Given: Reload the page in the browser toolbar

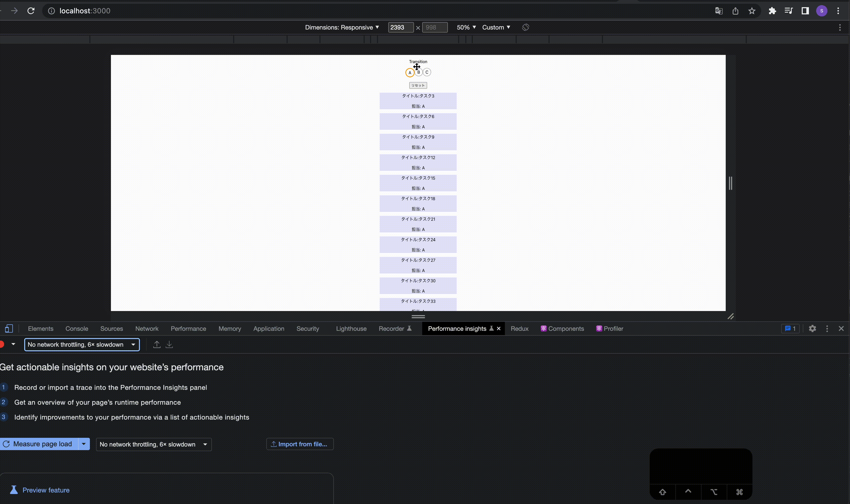Looking at the screenshot, I should coord(31,11).
